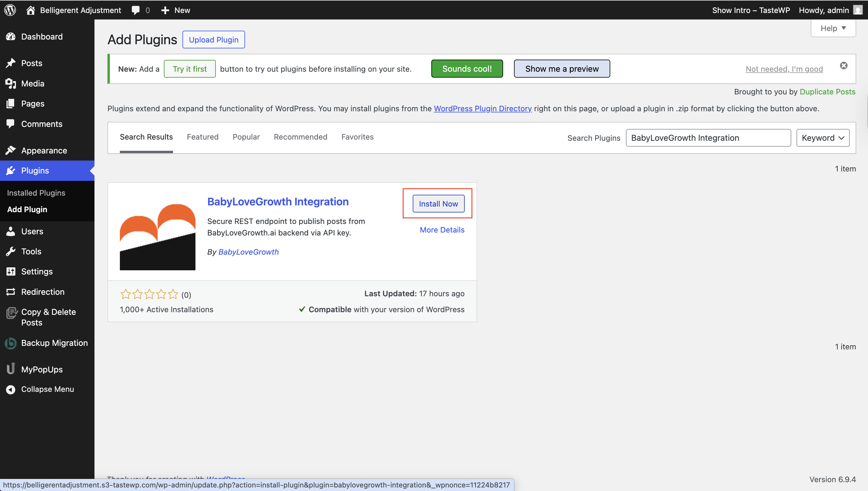
Task: Click the Try it first button
Action: 190,69
